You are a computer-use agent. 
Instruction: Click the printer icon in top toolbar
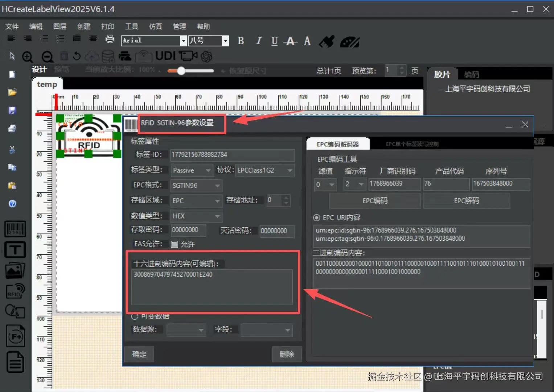coord(110,38)
